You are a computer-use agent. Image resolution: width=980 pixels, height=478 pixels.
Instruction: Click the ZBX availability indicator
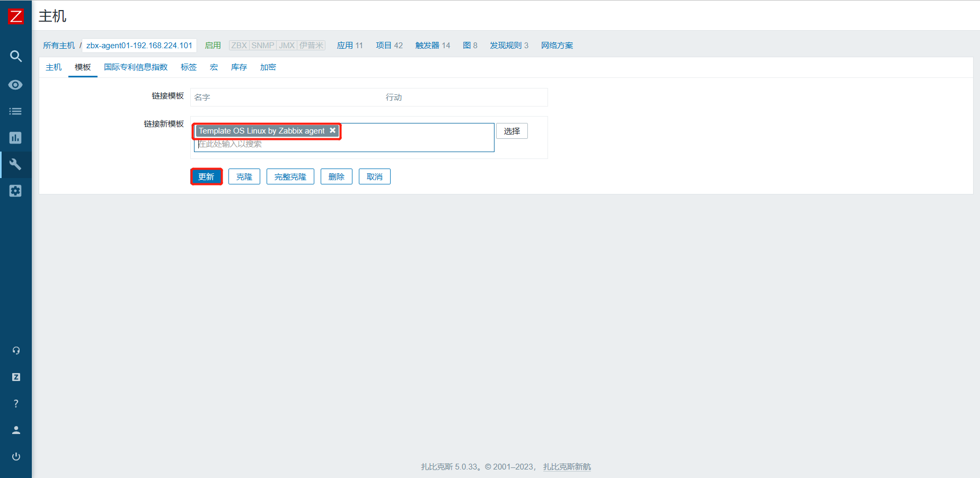coord(239,46)
